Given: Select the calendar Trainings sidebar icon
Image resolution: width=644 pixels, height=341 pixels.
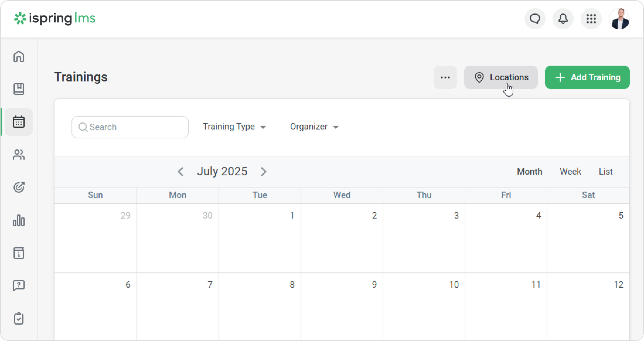Looking at the screenshot, I should coord(19,122).
